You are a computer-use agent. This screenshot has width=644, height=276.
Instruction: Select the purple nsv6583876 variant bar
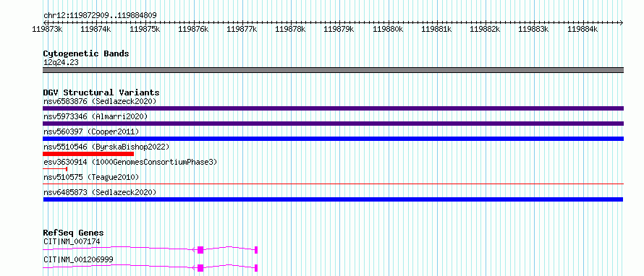tap(333, 108)
